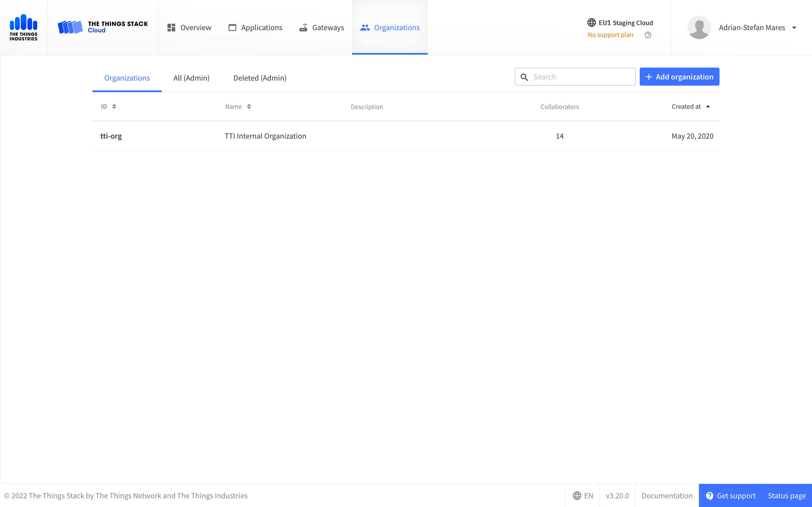
Task: Click the globe icon beside EU1 Staging Cloud
Action: coord(592,23)
